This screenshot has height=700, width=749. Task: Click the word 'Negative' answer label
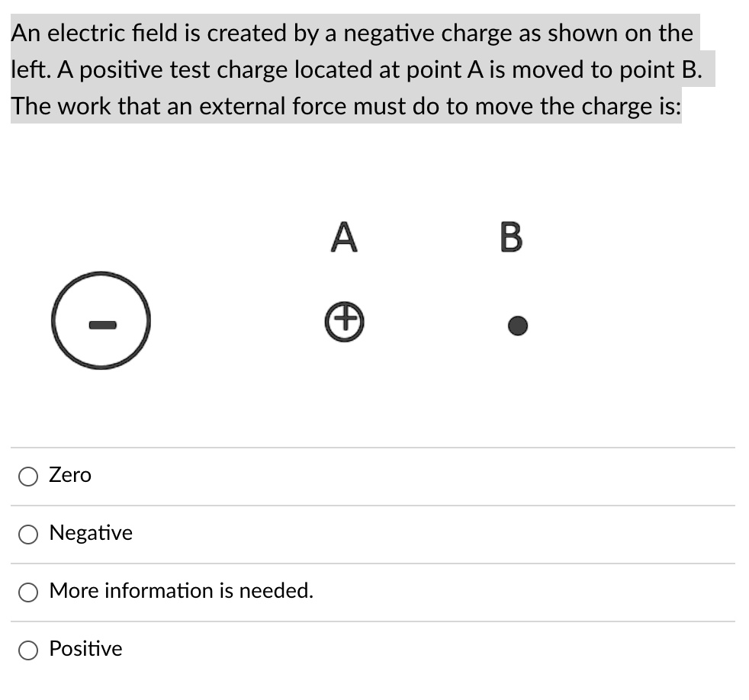pyautogui.click(x=90, y=533)
